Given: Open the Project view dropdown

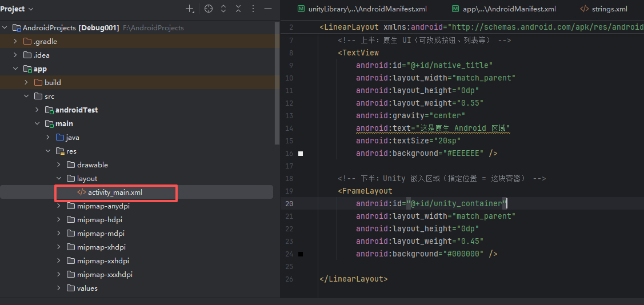Looking at the screenshot, I should coord(17,9).
